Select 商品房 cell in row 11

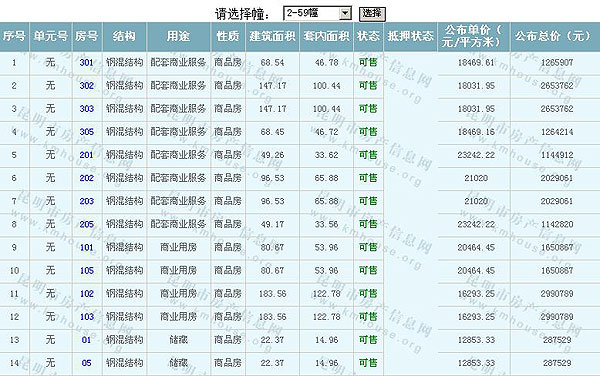pos(228,293)
